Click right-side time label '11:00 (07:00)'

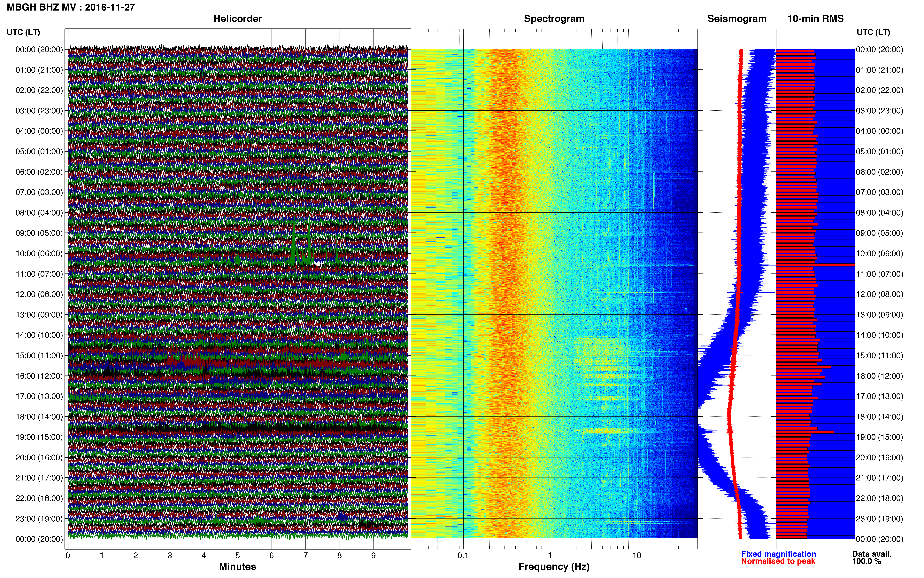(x=879, y=274)
